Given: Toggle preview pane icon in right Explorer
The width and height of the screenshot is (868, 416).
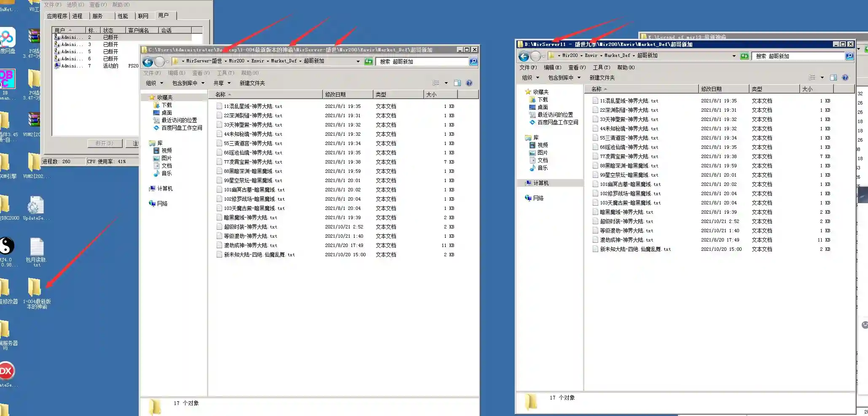Looking at the screenshot, I should pos(833,78).
